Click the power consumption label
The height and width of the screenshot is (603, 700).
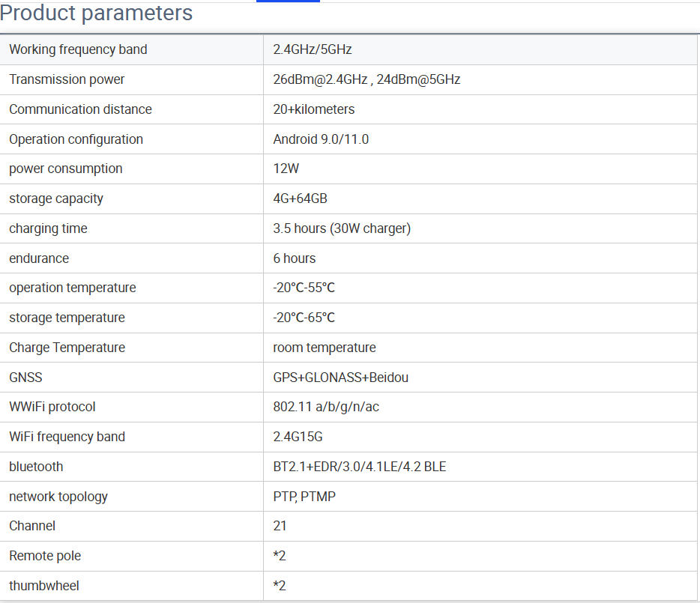tap(66, 169)
